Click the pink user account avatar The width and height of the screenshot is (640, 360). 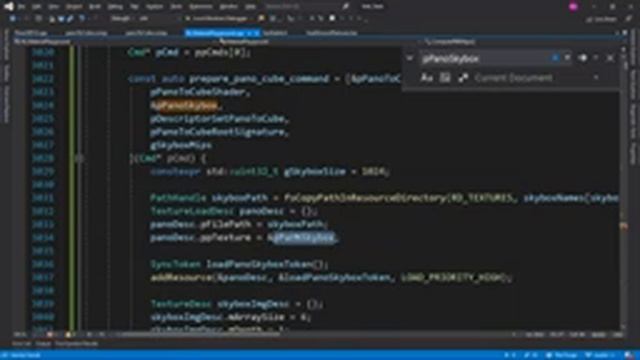coord(573,7)
